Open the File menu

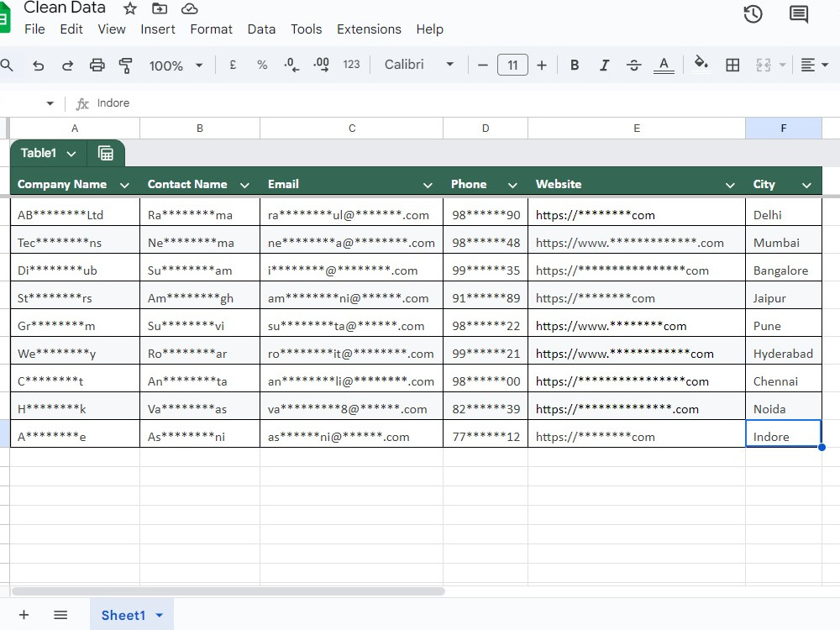pos(34,29)
